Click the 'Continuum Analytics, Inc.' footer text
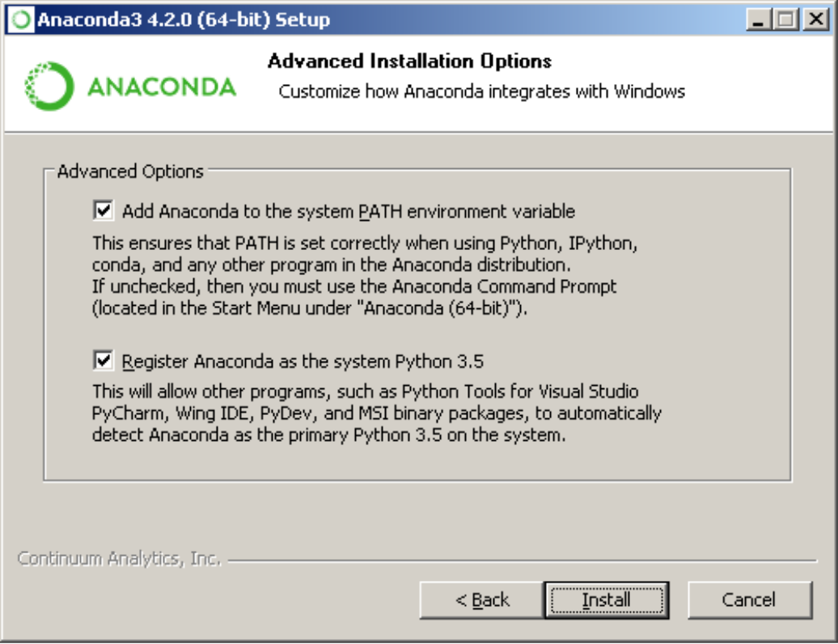 pyautogui.click(x=119, y=558)
